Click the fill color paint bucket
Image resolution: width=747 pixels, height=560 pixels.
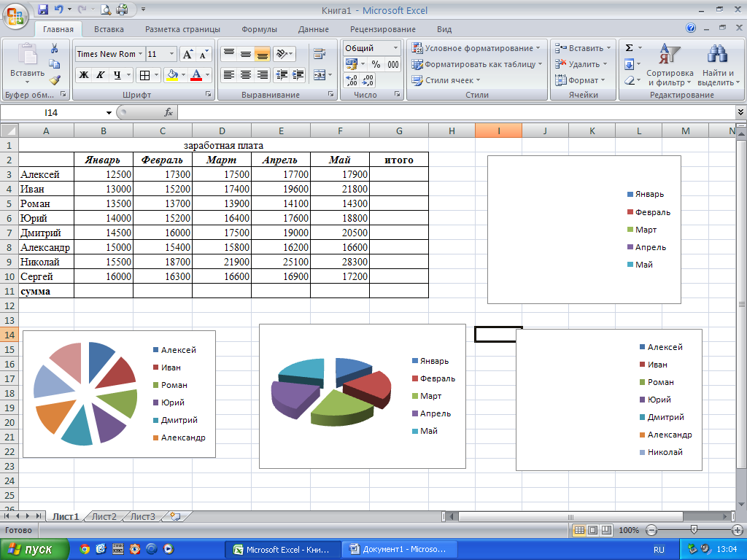(172, 75)
